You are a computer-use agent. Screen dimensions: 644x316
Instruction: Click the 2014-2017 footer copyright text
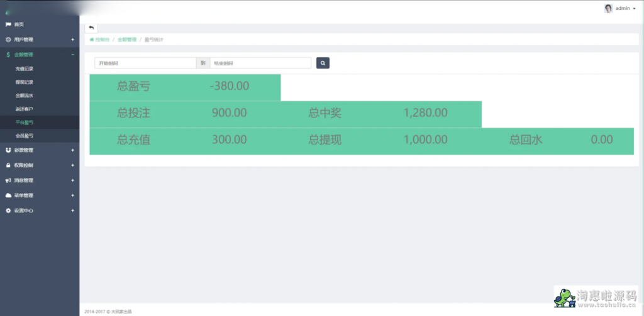coord(108,312)
